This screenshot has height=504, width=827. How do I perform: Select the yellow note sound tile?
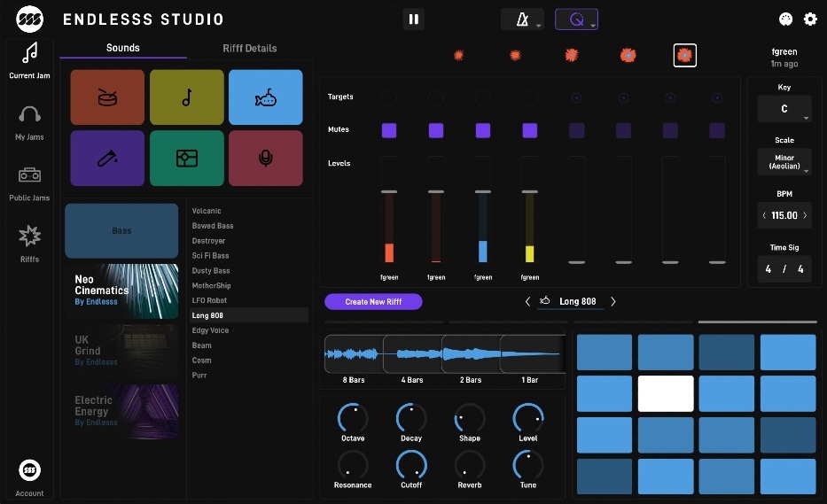[x=187, y=97]
